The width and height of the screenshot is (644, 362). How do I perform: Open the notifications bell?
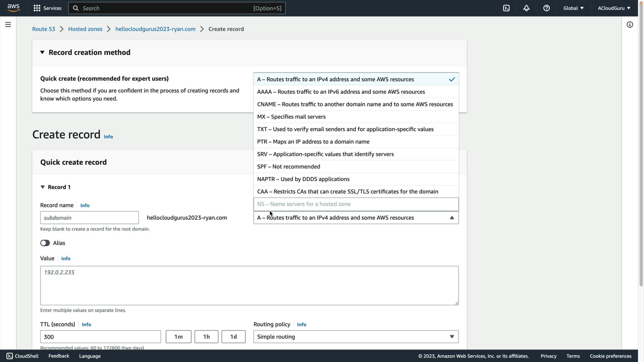[526, 8]
